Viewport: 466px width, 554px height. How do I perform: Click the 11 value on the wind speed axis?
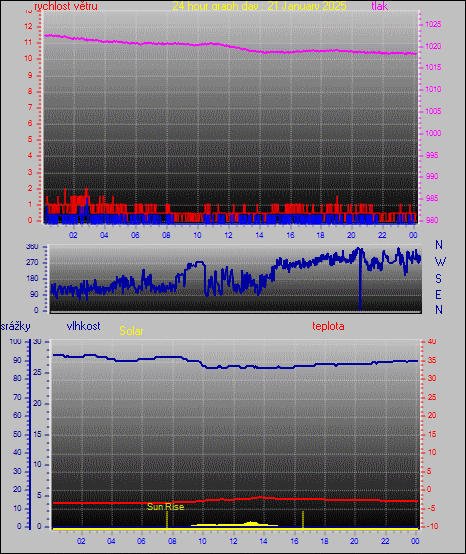pyautogui.click(x=28, y=42)
